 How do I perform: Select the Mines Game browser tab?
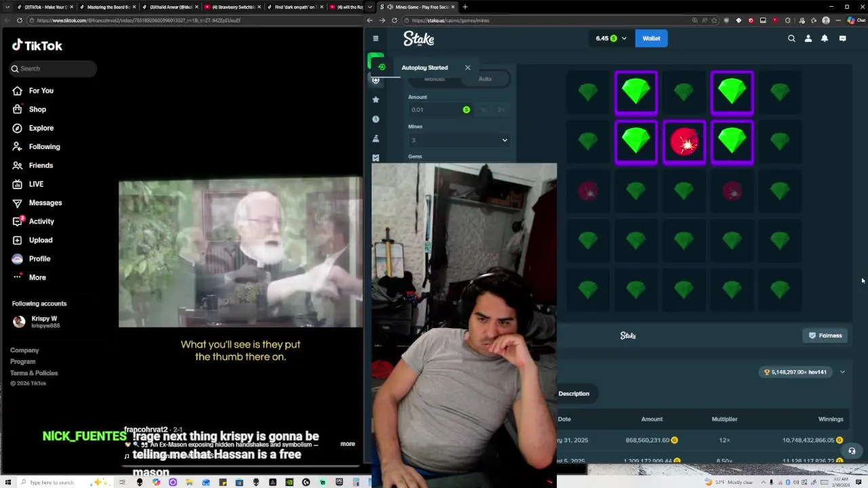coord(418,7)
